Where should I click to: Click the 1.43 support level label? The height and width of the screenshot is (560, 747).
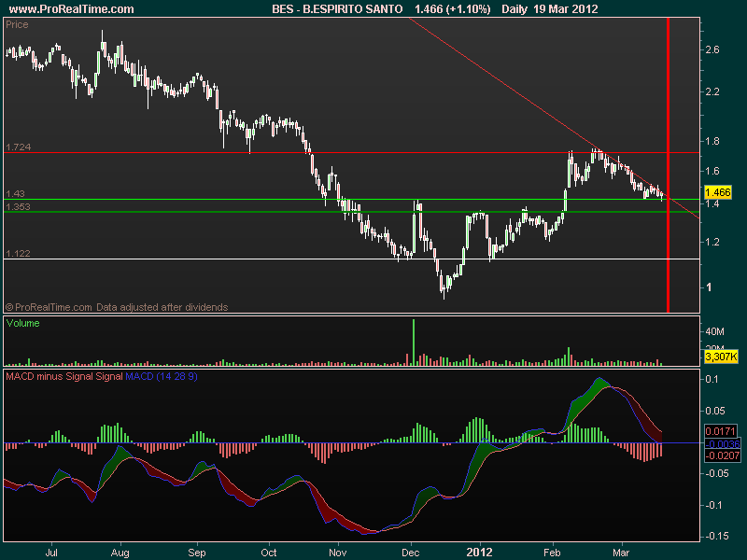[x=15, y=193]
